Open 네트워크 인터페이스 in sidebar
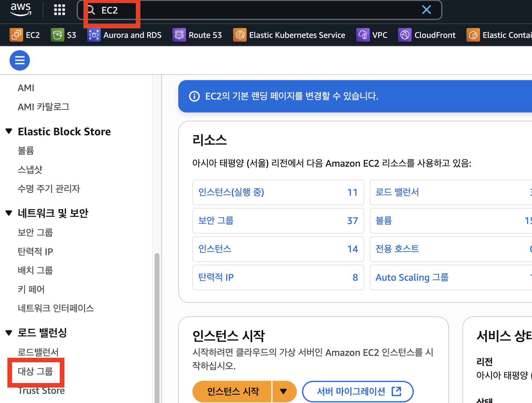This screenshot has height=403, width=532. tap(56, 308)
